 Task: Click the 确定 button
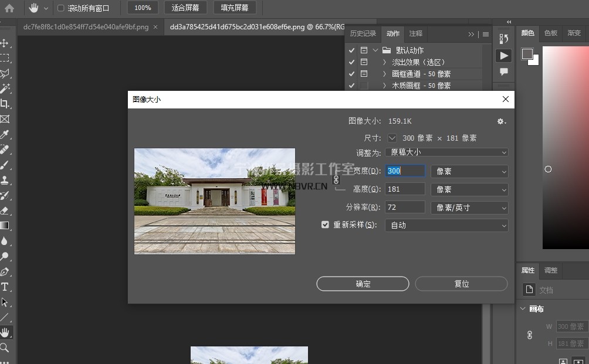[363, 284]
